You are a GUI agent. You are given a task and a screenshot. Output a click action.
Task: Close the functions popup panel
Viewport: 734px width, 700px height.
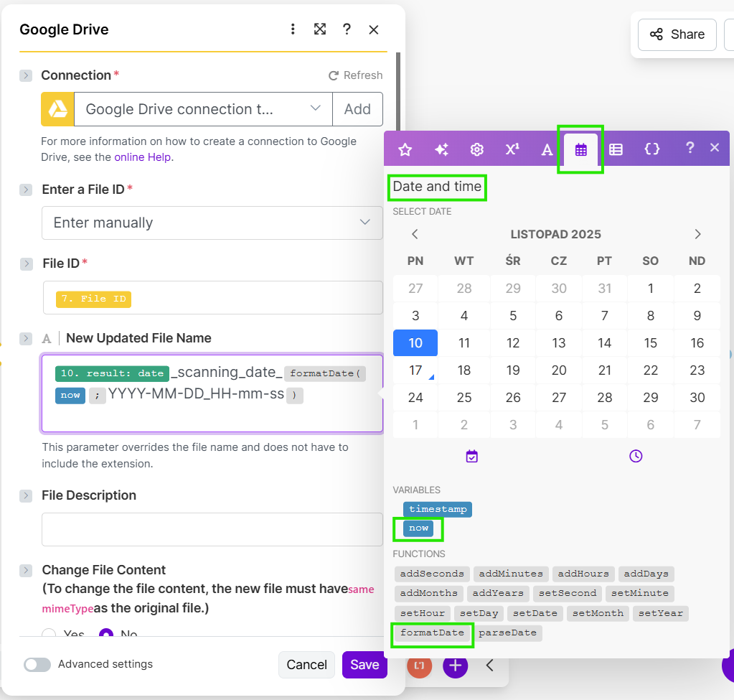tap(715, 148)
